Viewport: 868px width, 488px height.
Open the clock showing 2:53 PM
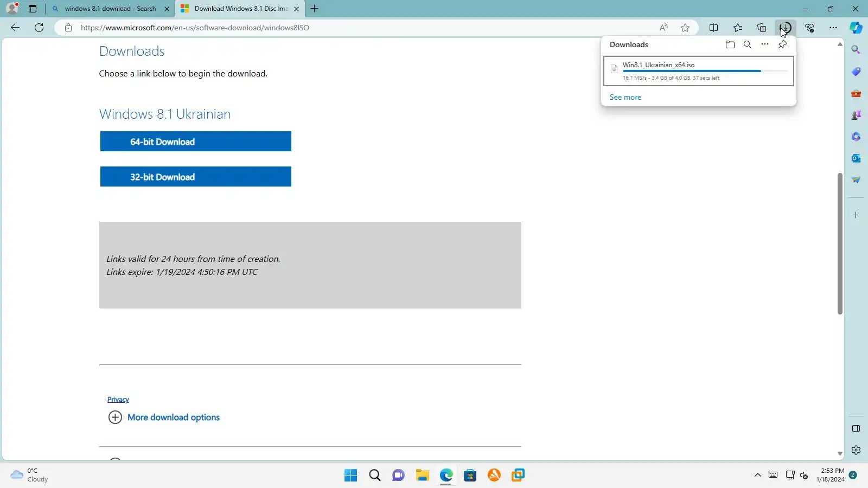pos(831,475)
